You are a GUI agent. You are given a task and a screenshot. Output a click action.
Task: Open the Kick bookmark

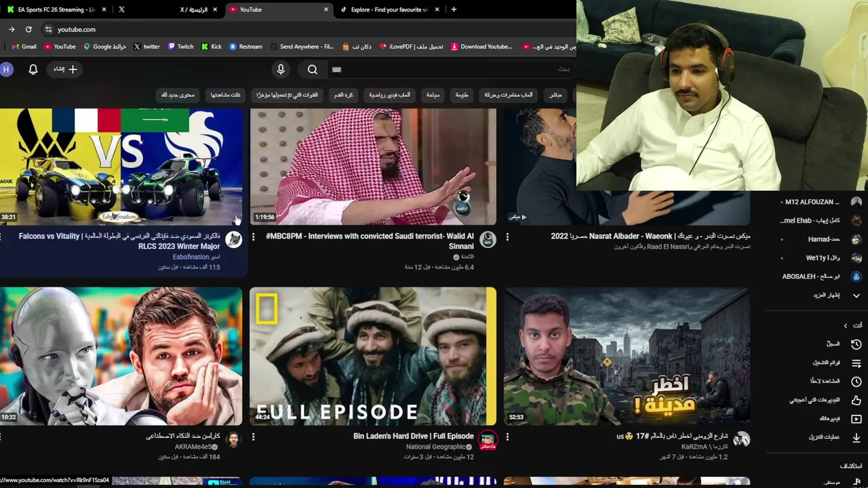point(212,47)
